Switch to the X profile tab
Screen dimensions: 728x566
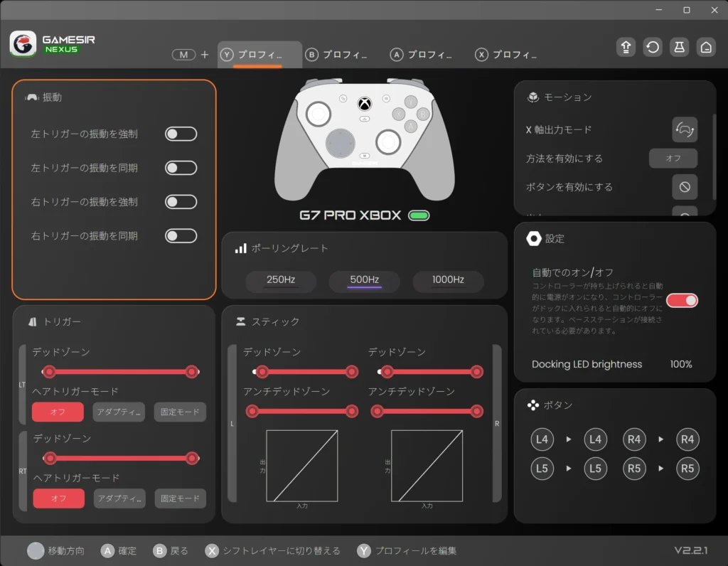point(506,55)
